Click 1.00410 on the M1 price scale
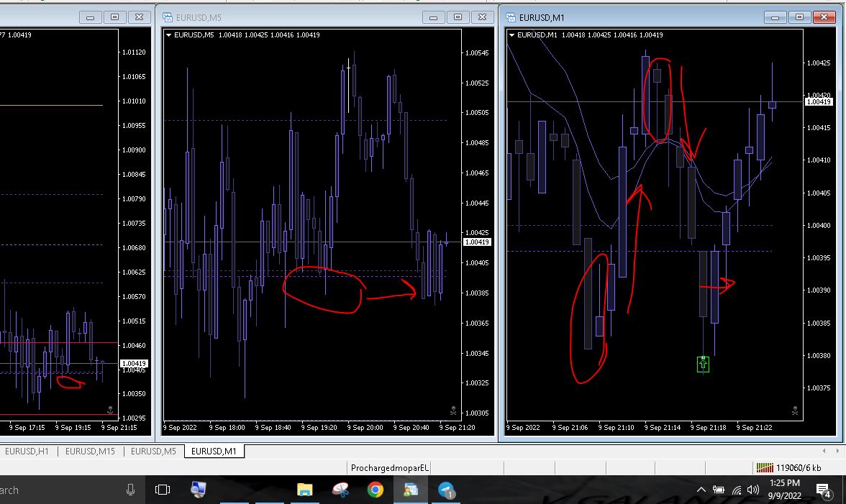This screenshot has width=846, height=504. pos(819,160)
